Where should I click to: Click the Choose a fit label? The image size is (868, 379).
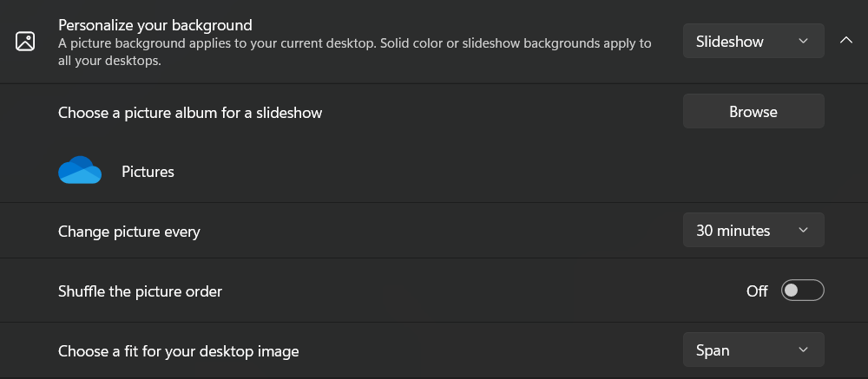tap(178, 351)
